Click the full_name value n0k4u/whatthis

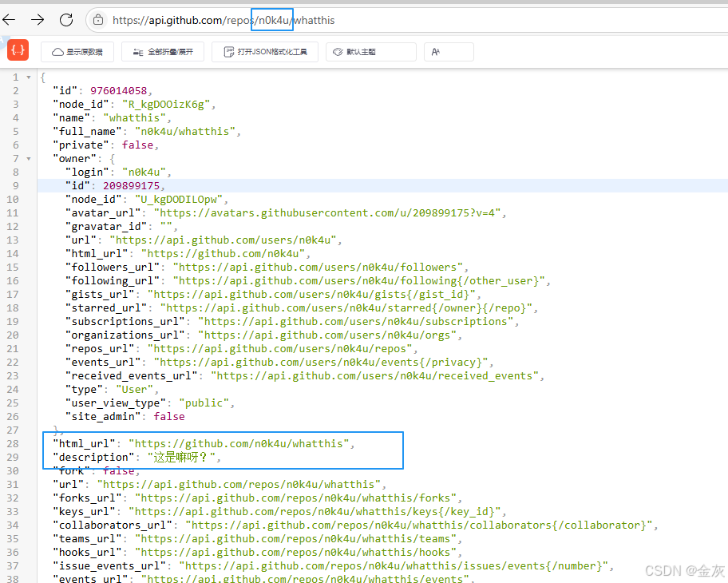coord(185,132)
